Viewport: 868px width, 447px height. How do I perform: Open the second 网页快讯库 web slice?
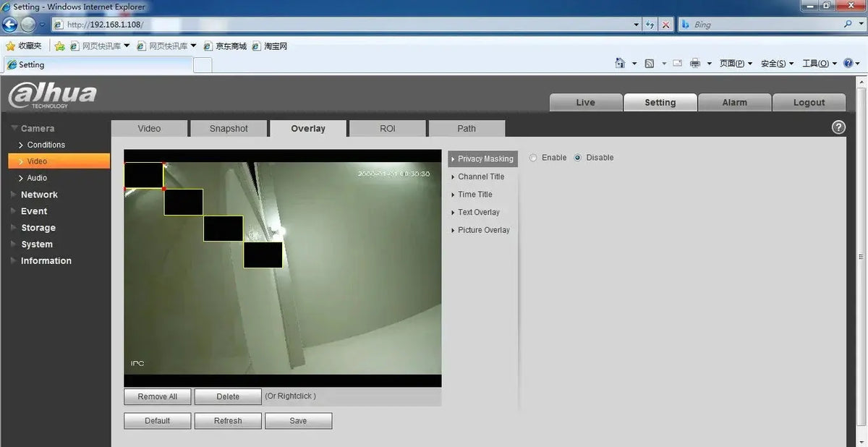click(166, 46)
